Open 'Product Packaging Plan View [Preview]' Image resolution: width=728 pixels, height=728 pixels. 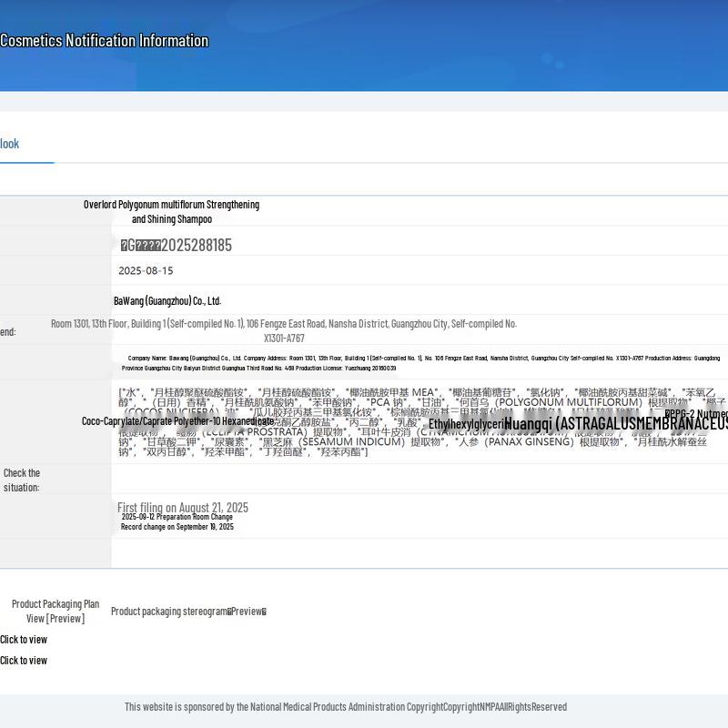coord(56,611)
